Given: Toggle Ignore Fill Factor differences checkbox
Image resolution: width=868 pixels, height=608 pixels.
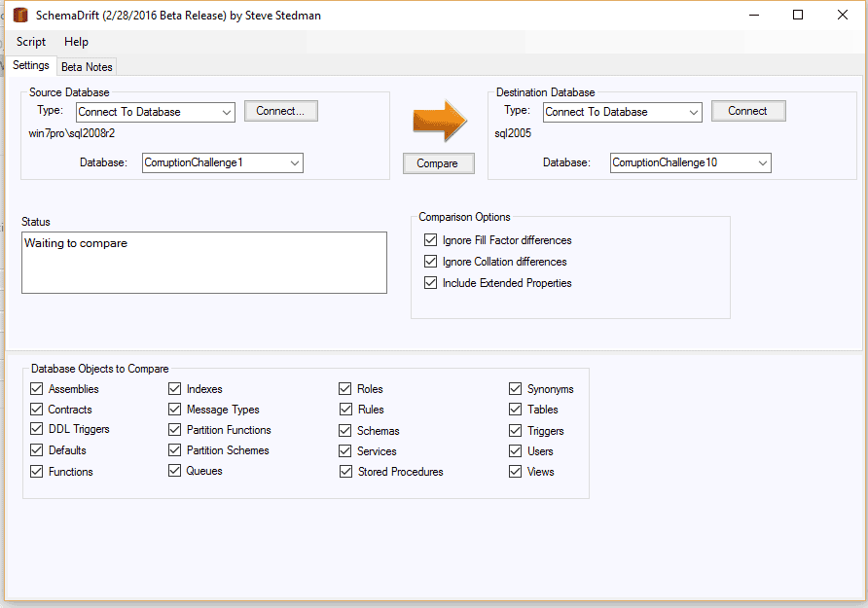Looking at the screenshot, I should click(431, 240).
